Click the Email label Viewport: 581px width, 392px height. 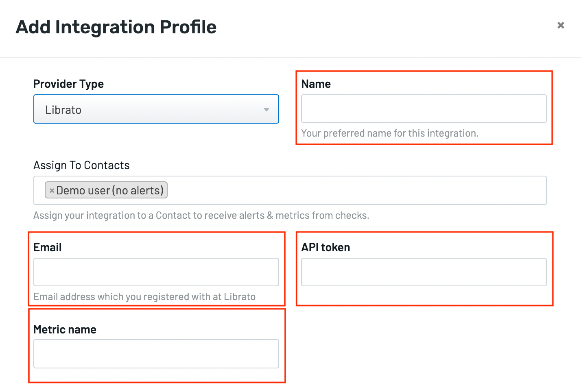(x=47, y=247)
